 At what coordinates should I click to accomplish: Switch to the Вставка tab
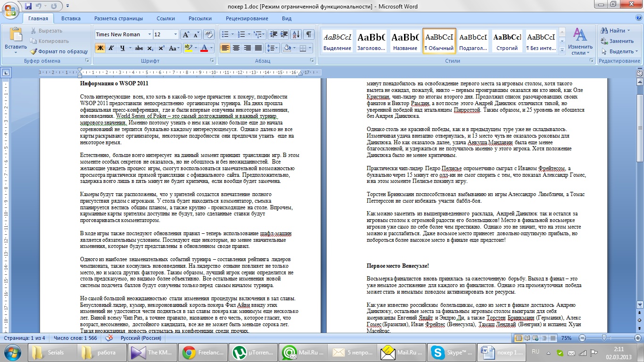pos(71,19)
